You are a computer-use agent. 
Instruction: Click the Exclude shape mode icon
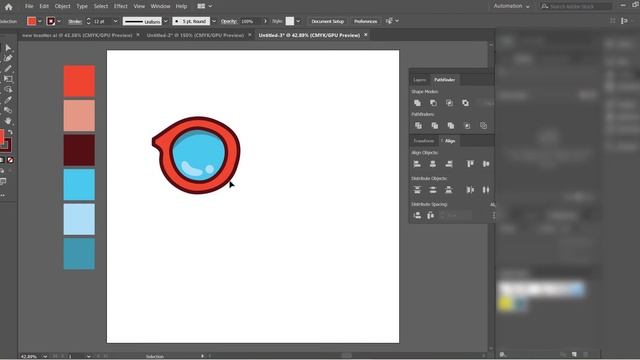[x=465, y=103]
